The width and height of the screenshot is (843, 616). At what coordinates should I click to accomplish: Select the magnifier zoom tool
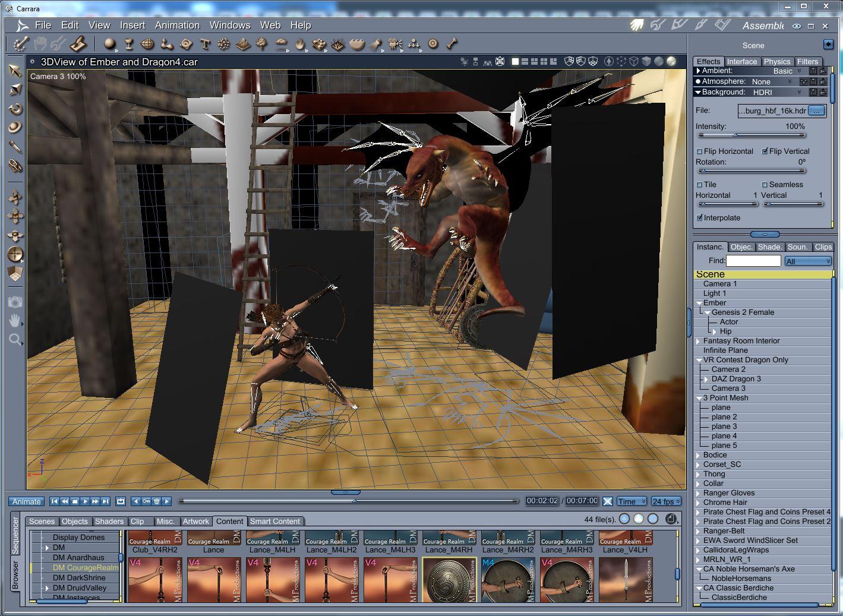pyautogui.click(x=15, y=340)
